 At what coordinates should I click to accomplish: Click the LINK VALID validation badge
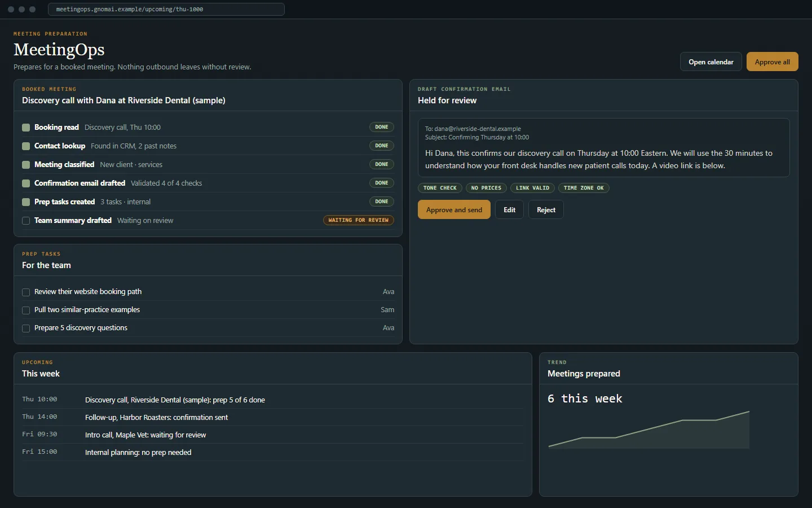pos(532,188)
